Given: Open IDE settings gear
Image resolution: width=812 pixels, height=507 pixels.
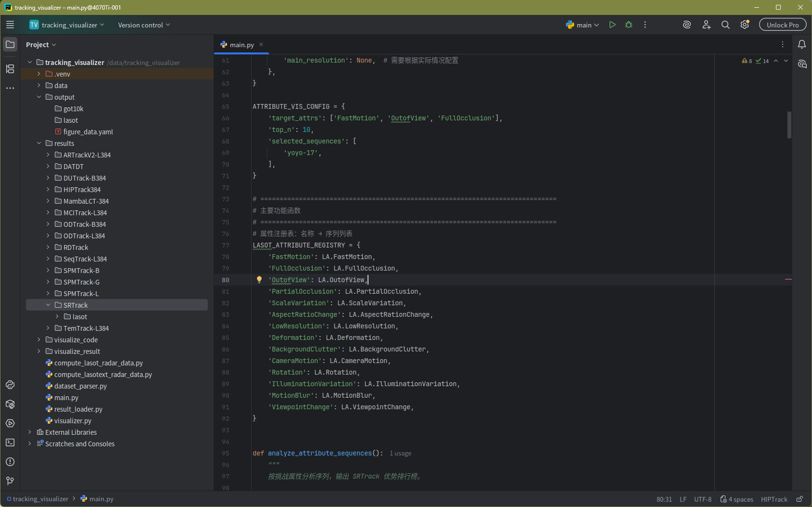Looking at the screenshot, I should [745, 25].
